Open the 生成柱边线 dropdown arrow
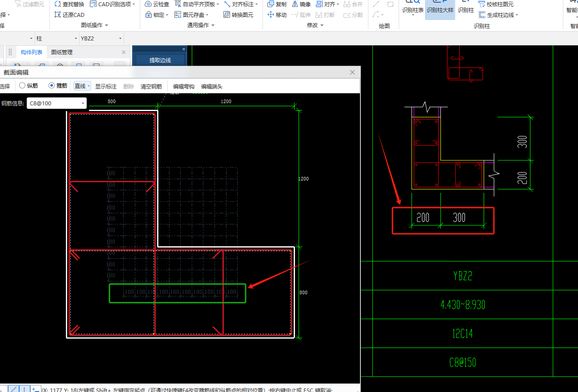Viewport: 578px width, 392px height. 517,15
